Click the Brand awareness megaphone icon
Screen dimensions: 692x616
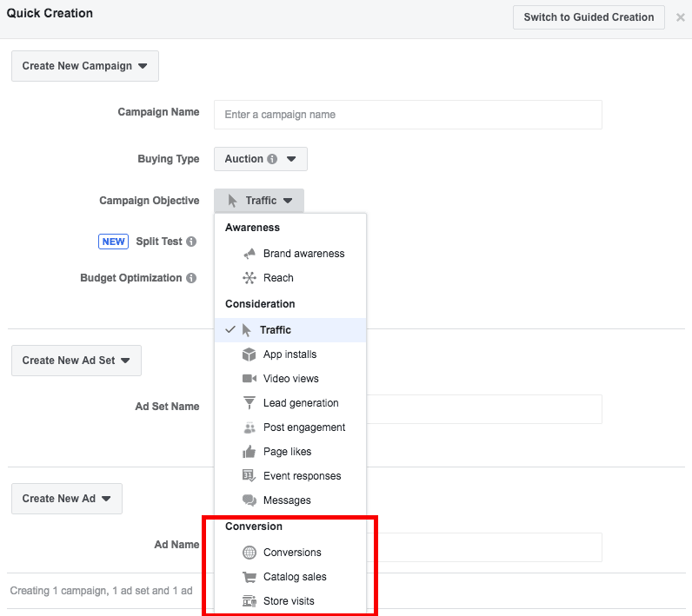[250, 254]
